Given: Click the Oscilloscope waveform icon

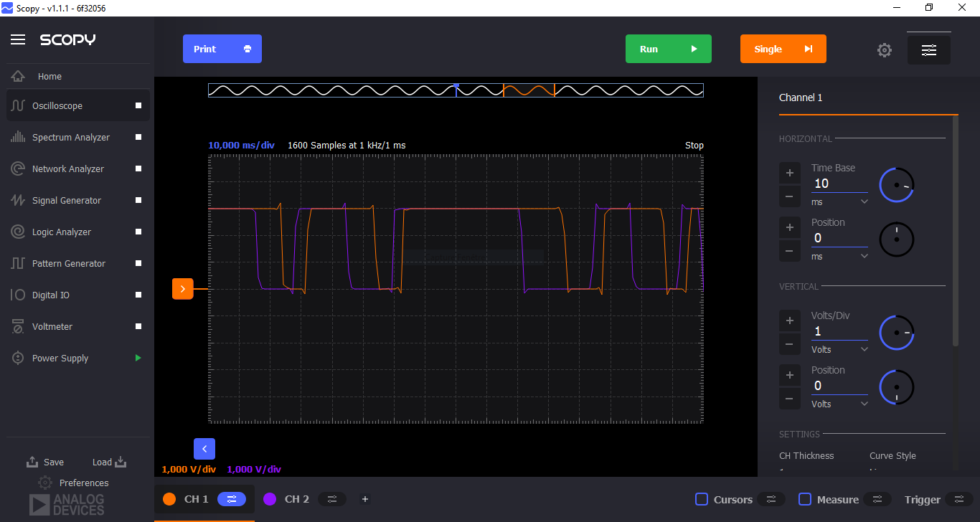Looking at the screenshot, I should pyautogui.click(x=18, y=105).
